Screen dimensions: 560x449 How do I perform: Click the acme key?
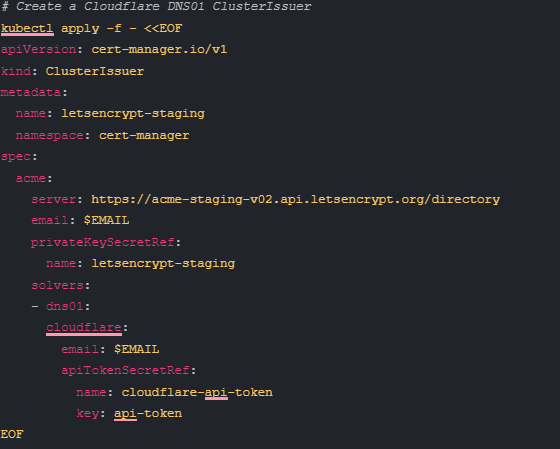tap(31, 178)
